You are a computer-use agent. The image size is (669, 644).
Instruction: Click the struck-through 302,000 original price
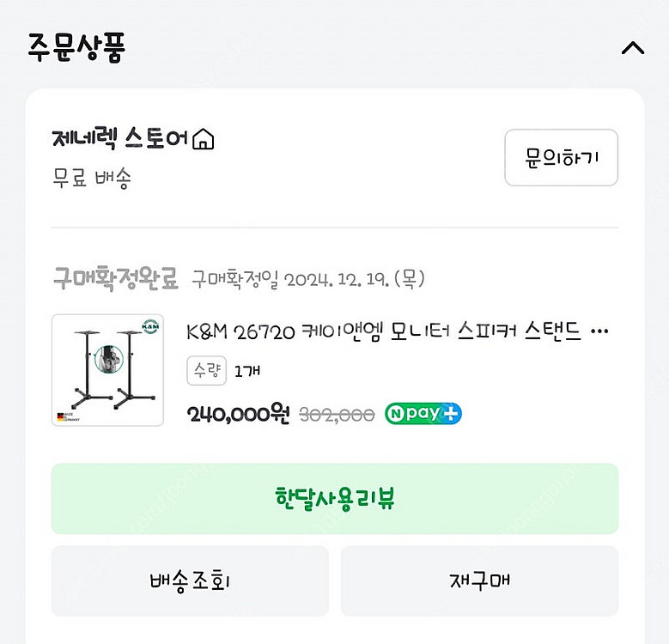point(337,415)
